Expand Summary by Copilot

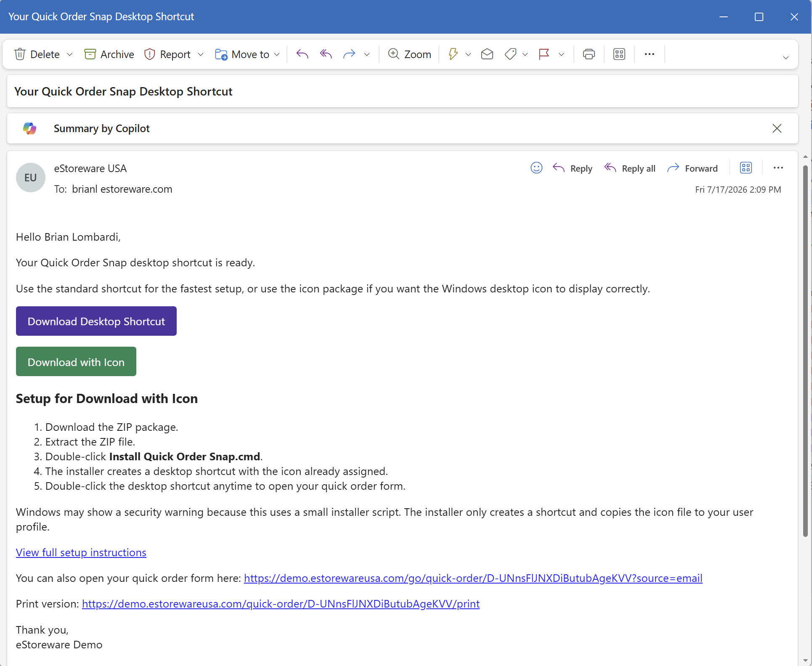tap(101, 128)
